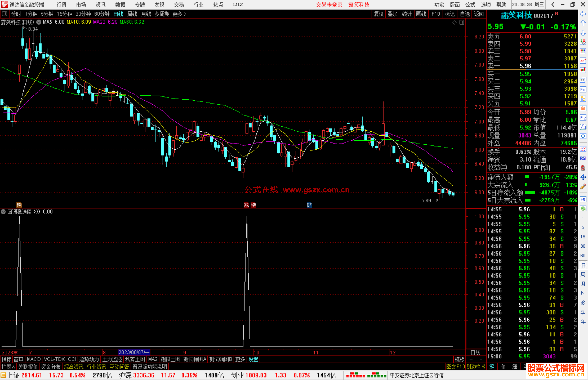Click the left arrow back icon in sidebar

pos(583,14)
